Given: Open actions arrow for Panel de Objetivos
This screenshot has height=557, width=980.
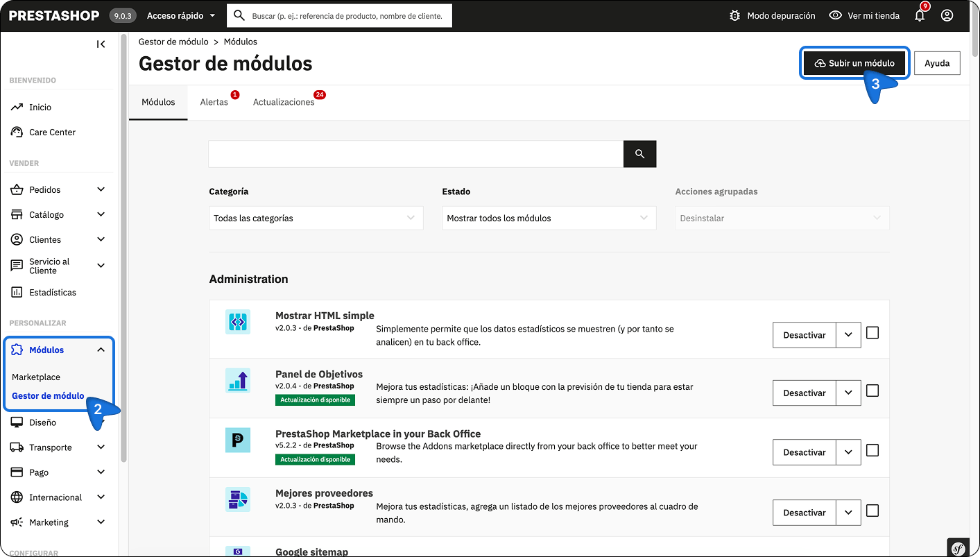Looking at the screenshot, I should click(x=848, y=393).
